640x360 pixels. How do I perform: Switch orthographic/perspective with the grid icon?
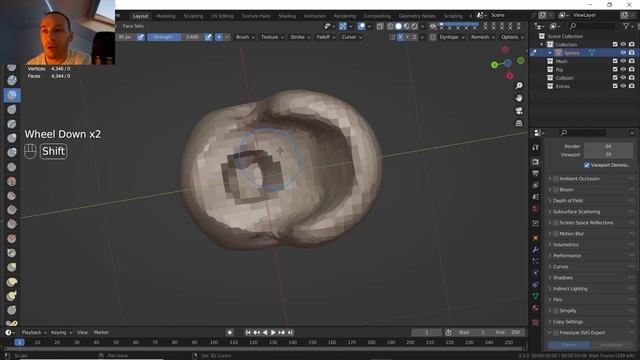click(519, 123)
